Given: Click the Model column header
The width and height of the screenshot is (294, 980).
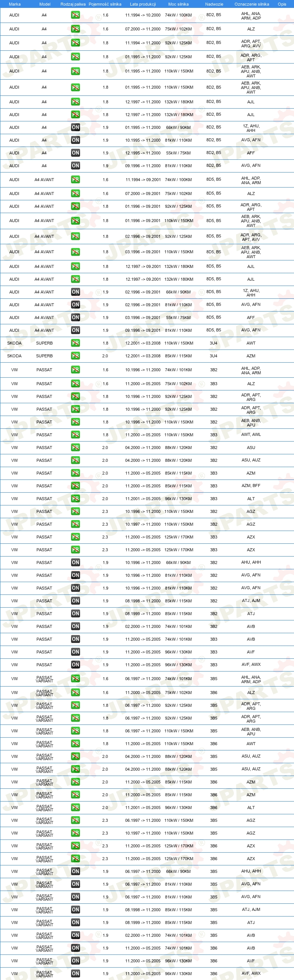Looking at the screenshot, I should [45, 4].
